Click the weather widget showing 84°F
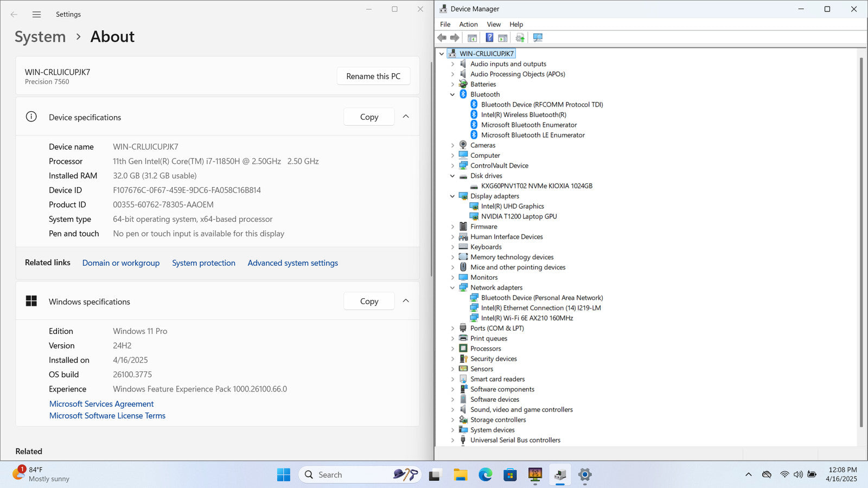Viewport: 868px width, 488px height. (x=42, y=474)
